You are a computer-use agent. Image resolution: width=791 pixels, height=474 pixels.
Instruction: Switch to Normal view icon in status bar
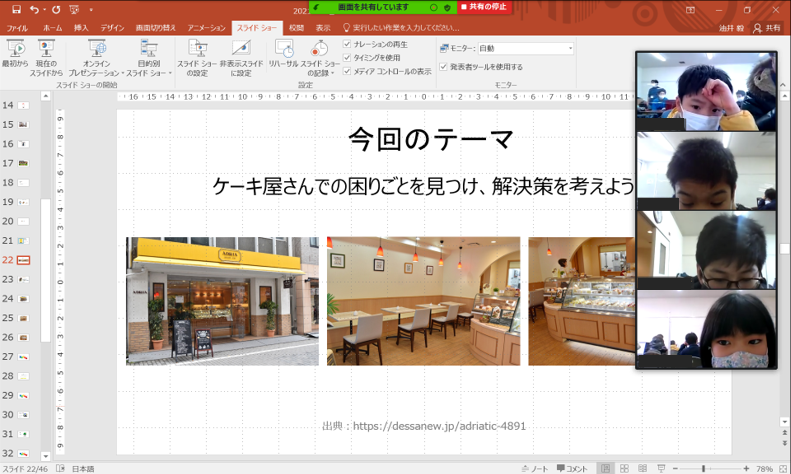pos(605,468)
